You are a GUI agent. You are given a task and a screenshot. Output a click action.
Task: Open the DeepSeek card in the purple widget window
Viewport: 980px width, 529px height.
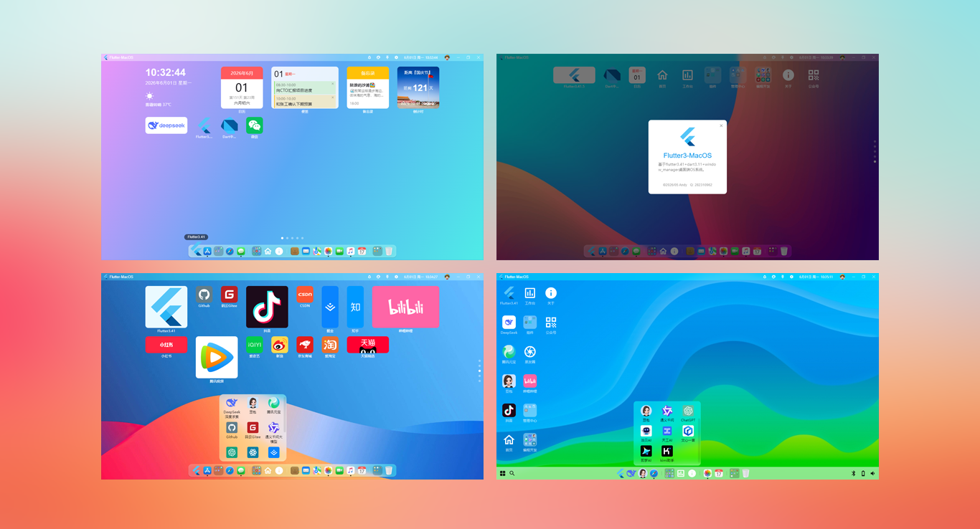(166, 125)
